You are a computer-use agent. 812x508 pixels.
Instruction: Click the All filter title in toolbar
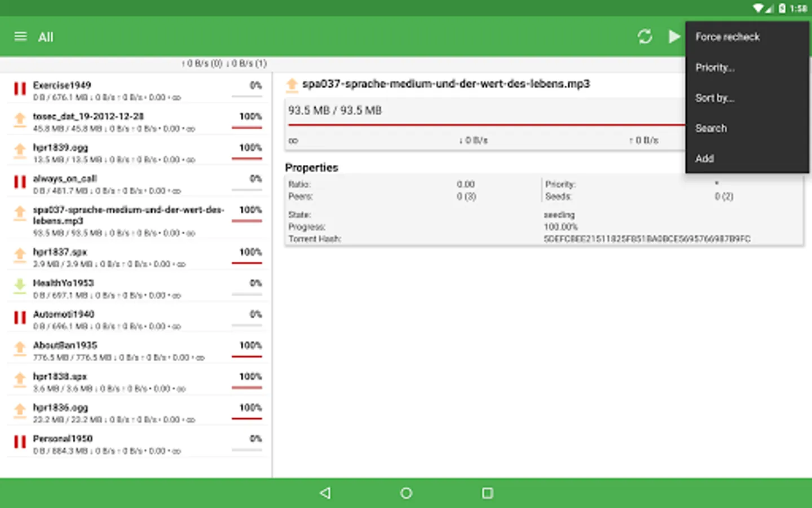pyautogui.click(x=46, y=37)
